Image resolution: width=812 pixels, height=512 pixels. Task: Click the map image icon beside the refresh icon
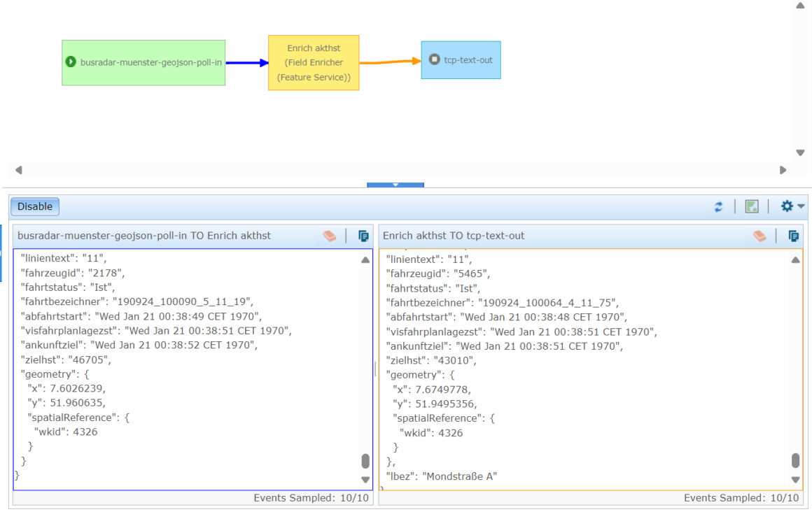click(752, 206)
